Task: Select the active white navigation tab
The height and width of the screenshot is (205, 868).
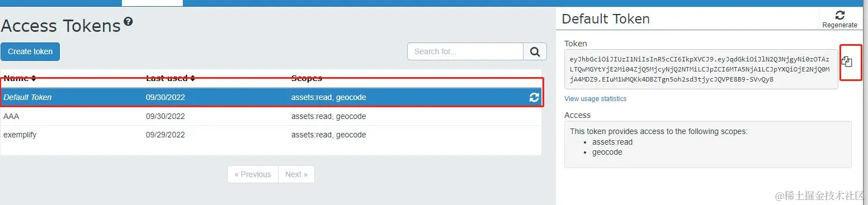Action: 152,3
